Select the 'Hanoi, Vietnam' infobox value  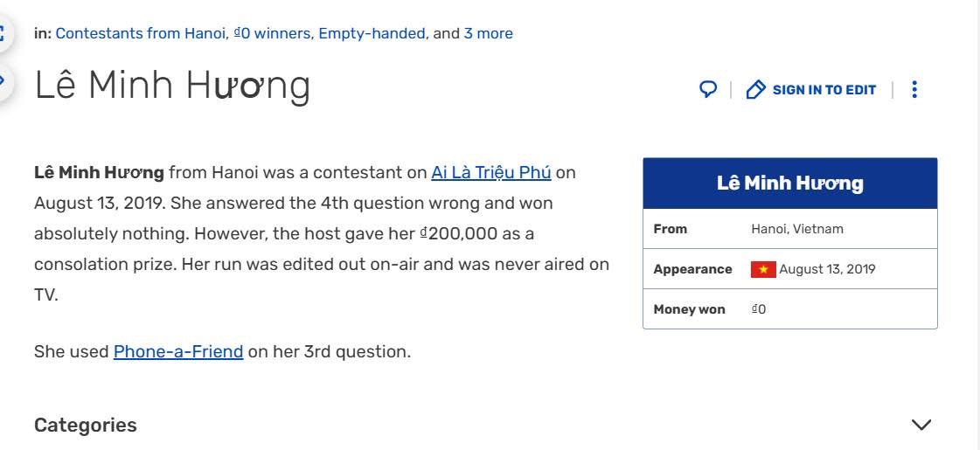(x=796, y=229)
